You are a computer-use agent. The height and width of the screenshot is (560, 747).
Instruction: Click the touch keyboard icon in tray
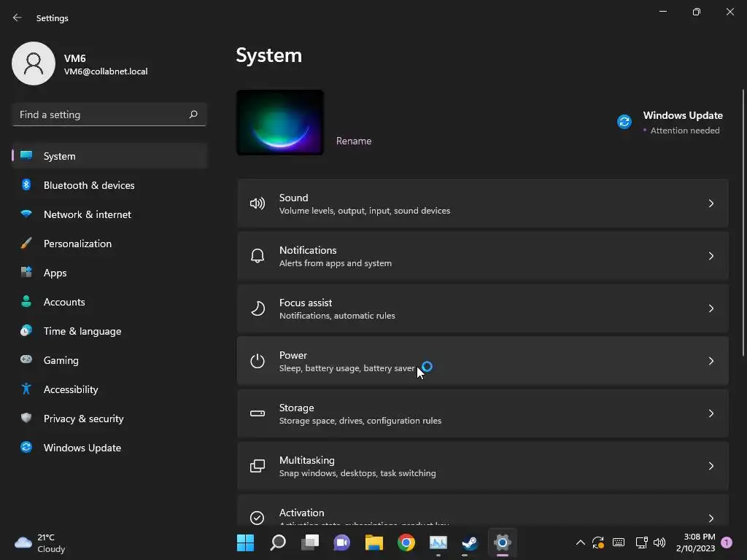click(619, 542)
